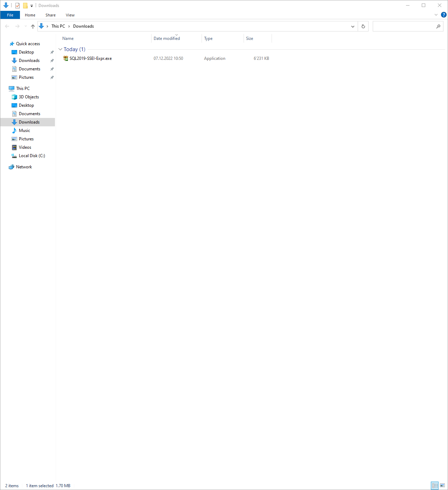
Task: Collapse the 'Today (1)' group
Action: pyautogui.click(x=60, y=49)
